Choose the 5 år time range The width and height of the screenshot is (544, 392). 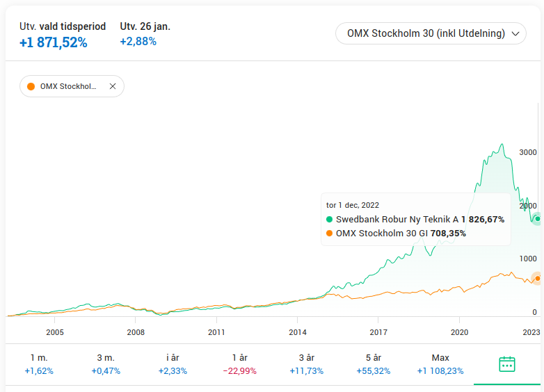point(374,364)
